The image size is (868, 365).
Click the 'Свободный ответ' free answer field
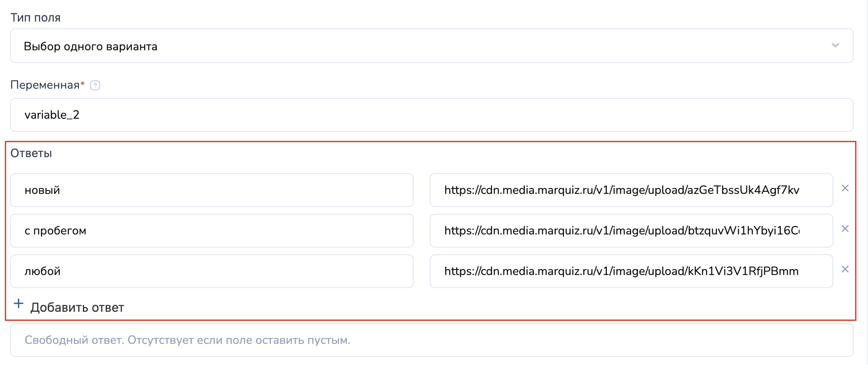tap(431, 340)
